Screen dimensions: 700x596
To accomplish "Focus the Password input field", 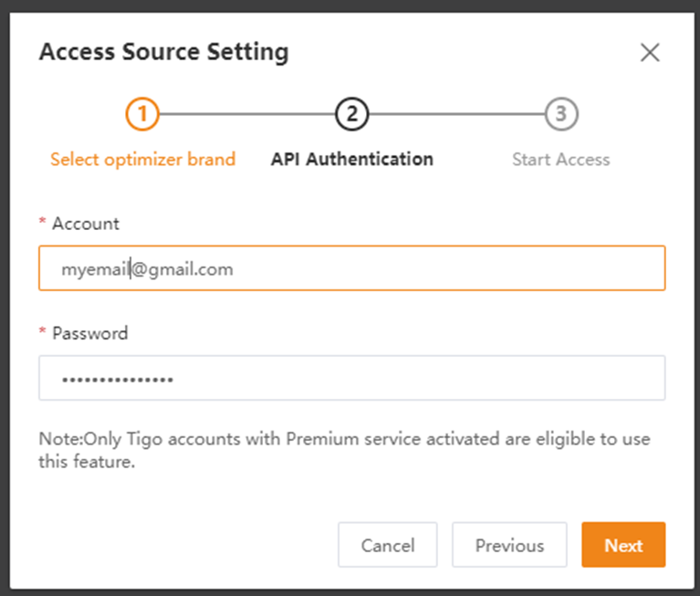I will 351,378.
